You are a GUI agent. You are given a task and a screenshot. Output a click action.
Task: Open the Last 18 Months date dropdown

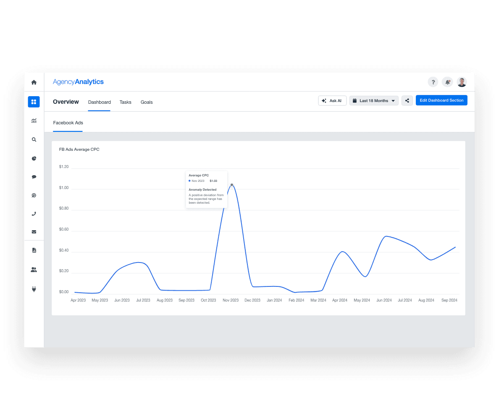tap(373, 100)
